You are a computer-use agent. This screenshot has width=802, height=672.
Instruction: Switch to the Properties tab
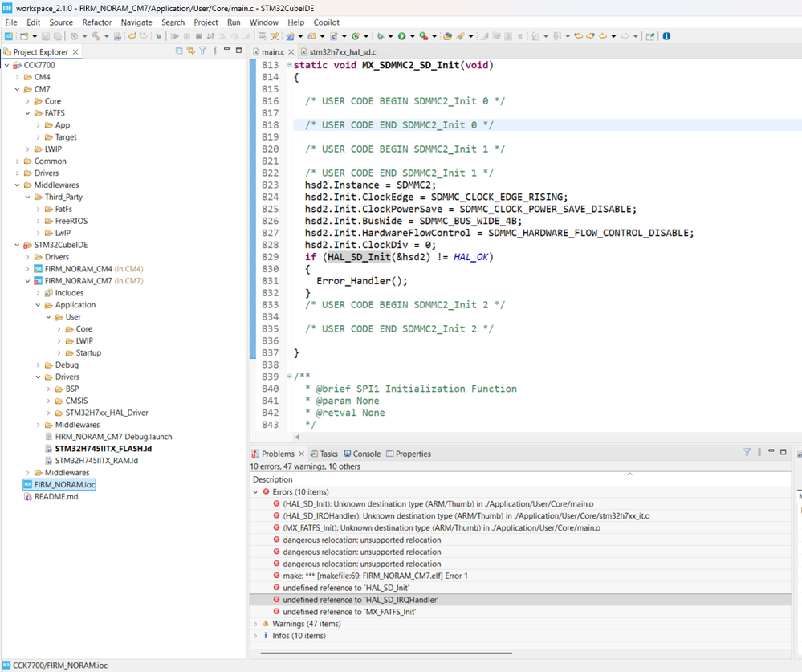click(408, 454)
